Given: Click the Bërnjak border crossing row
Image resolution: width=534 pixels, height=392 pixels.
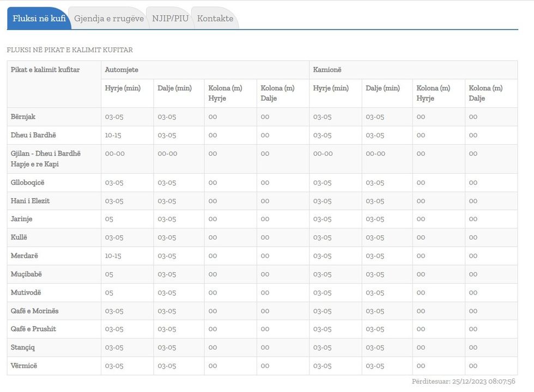Looking at the screenshot, I should click(x=23, y=117).
